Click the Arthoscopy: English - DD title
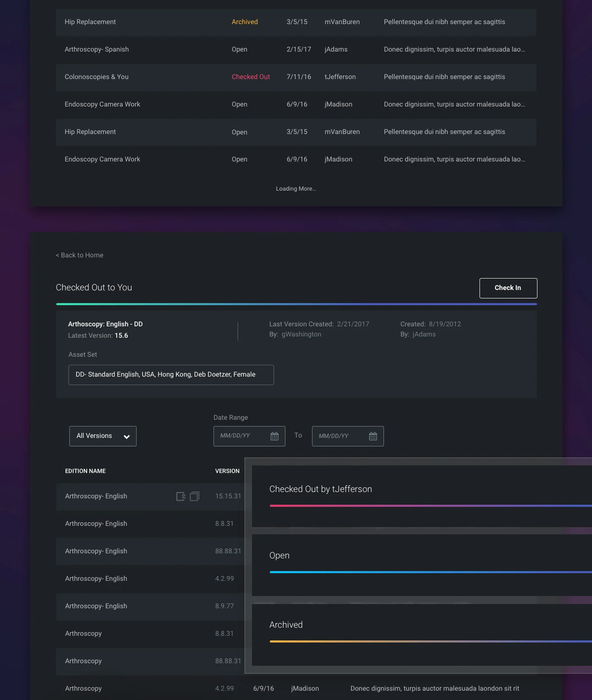 [105, 324]
